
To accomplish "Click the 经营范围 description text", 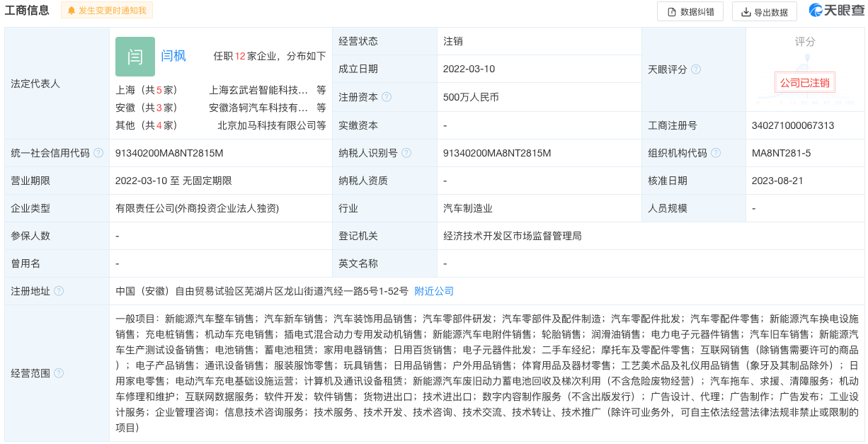I will point(487,373).
